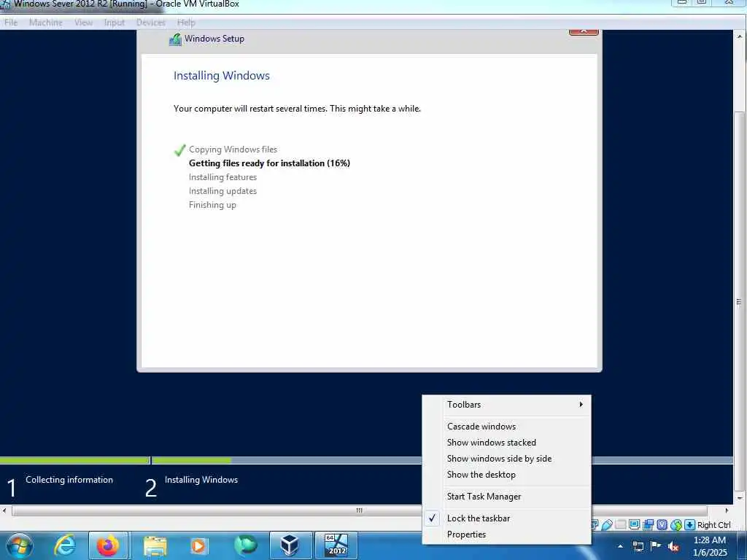Launch Internet Explorer from the taskbar
The image size is (747, 560).
(x=64, y=545)
